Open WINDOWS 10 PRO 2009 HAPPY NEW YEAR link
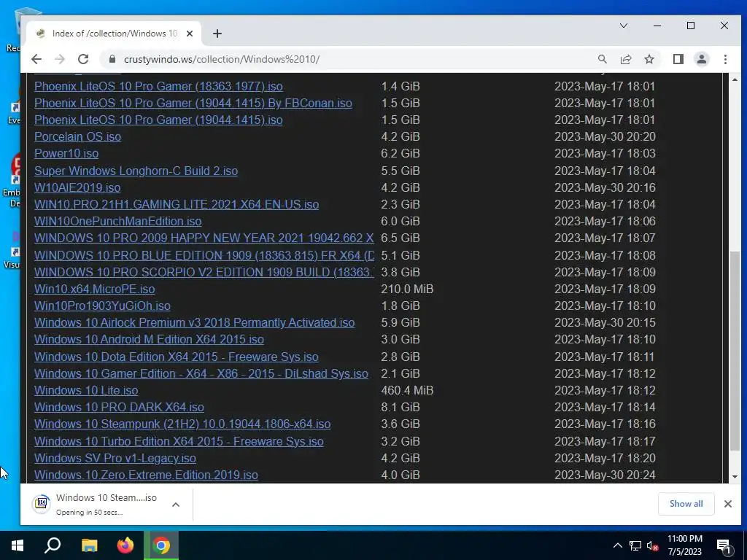This screenshot has height=560, width=747. click(x=204, y=238)
